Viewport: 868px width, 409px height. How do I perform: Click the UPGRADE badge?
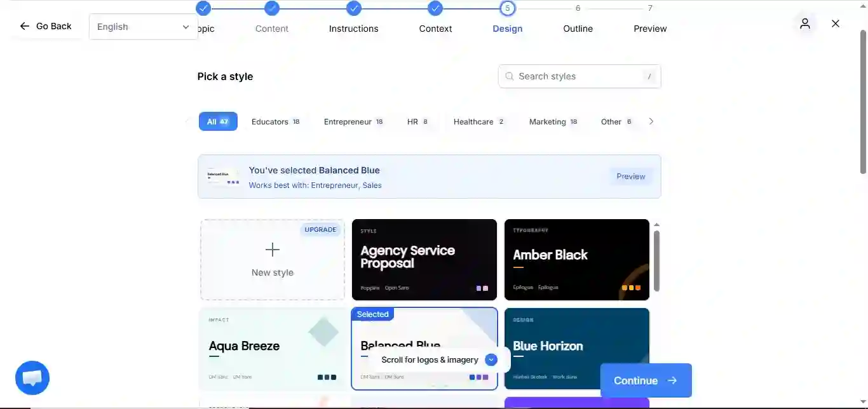click(x=320, y=230)
